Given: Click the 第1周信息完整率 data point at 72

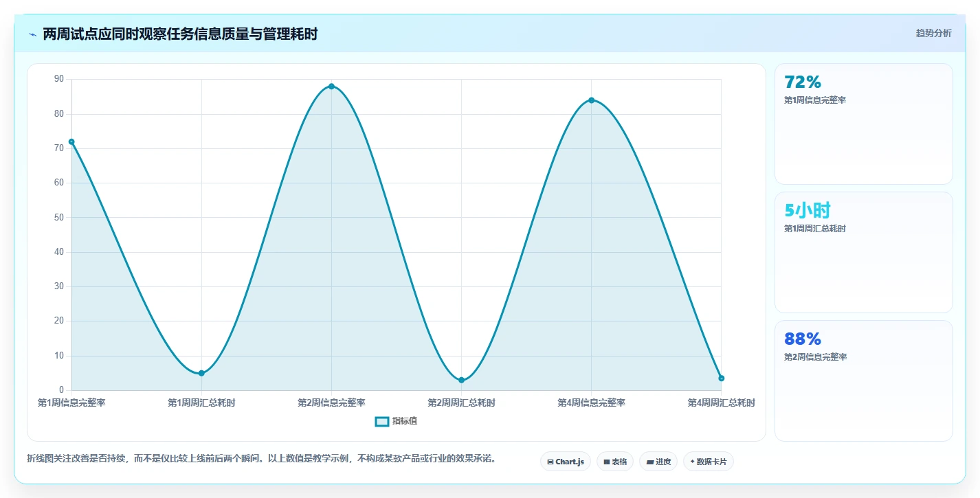Looking at the screenshot, I should click(x=71, y=142).
